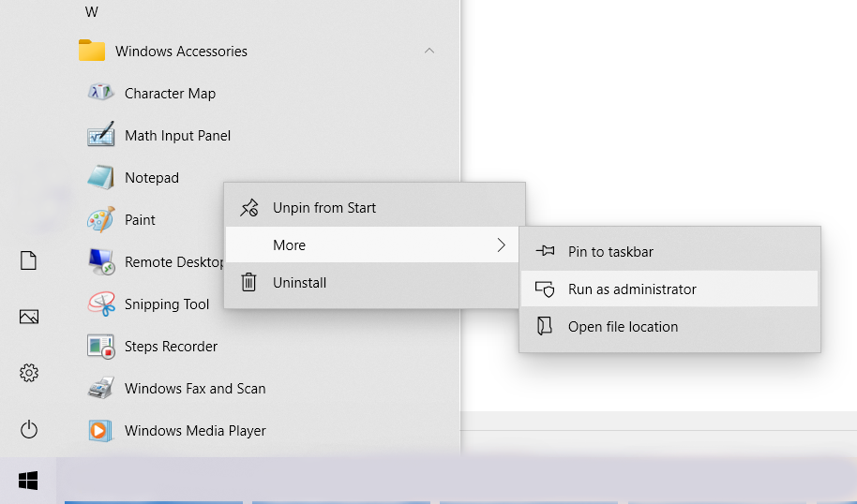
Task: Open Settings gear in Start sidebar
Action: pyautogui.click(x=29, y=373)
